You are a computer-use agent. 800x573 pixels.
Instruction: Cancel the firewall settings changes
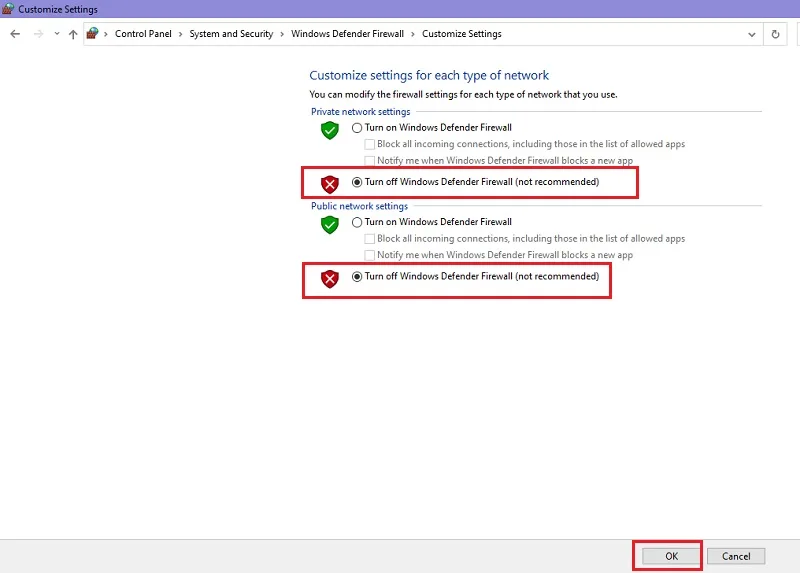(x=736, y=556)
